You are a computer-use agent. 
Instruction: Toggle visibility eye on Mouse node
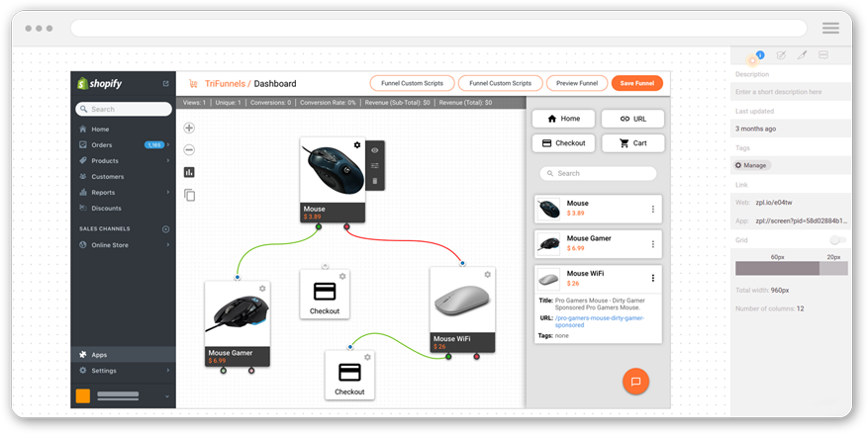pyautogui.click(x=375, y=150)
